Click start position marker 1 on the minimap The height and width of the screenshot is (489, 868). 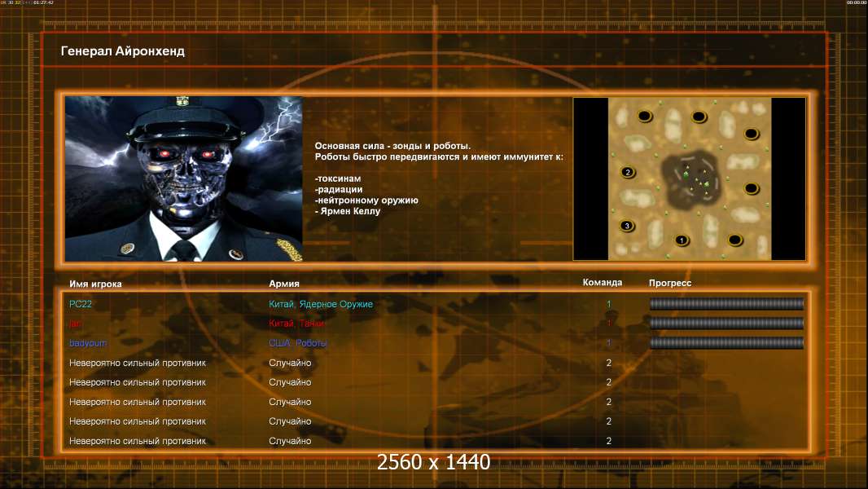click(x=682, y=240)
